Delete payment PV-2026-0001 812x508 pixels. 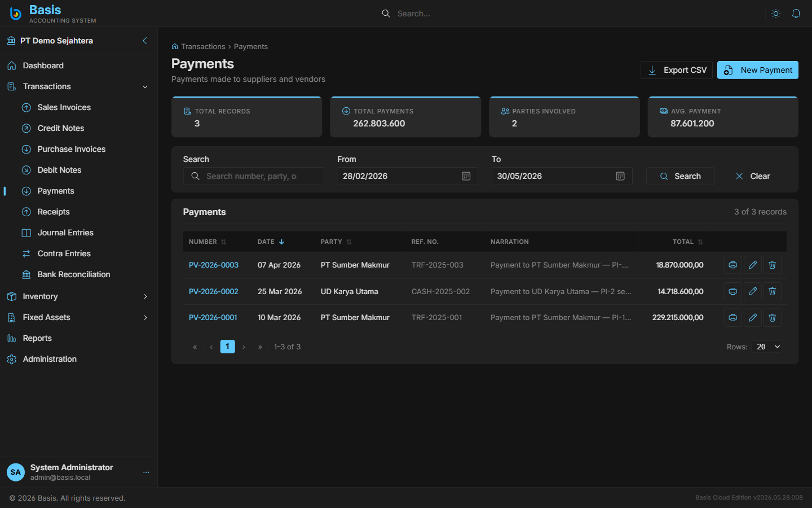coord(773,318)
